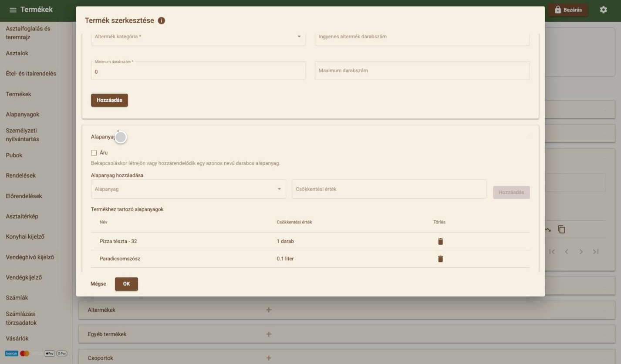Click the 0.1 liter value cell
This screenshot has width=621, height=364.
pos(285,259)
